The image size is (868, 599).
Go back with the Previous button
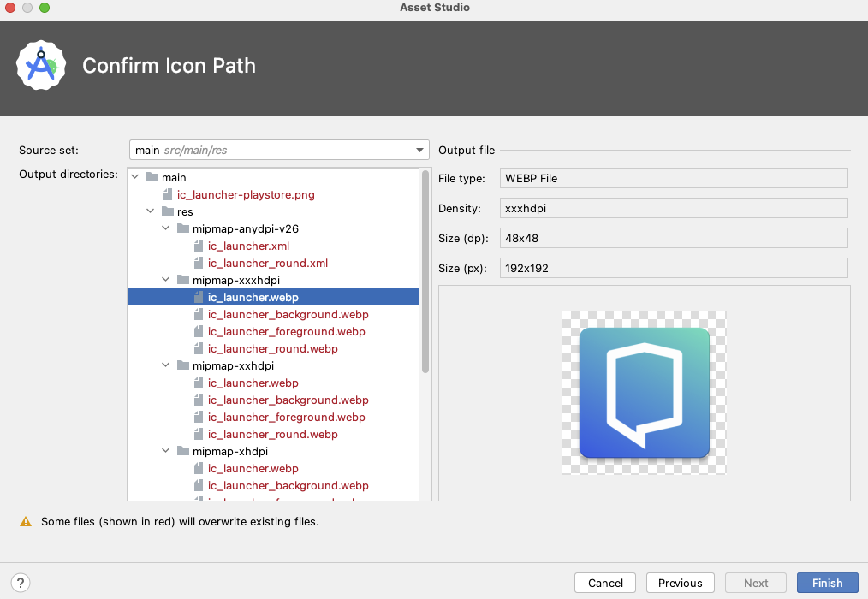pos(680,583)
